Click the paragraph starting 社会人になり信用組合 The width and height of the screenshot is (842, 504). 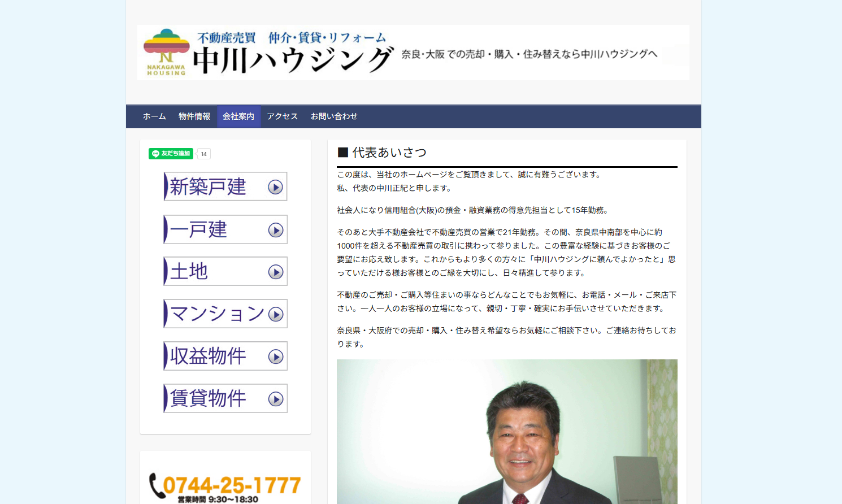(x=473, y=210)
